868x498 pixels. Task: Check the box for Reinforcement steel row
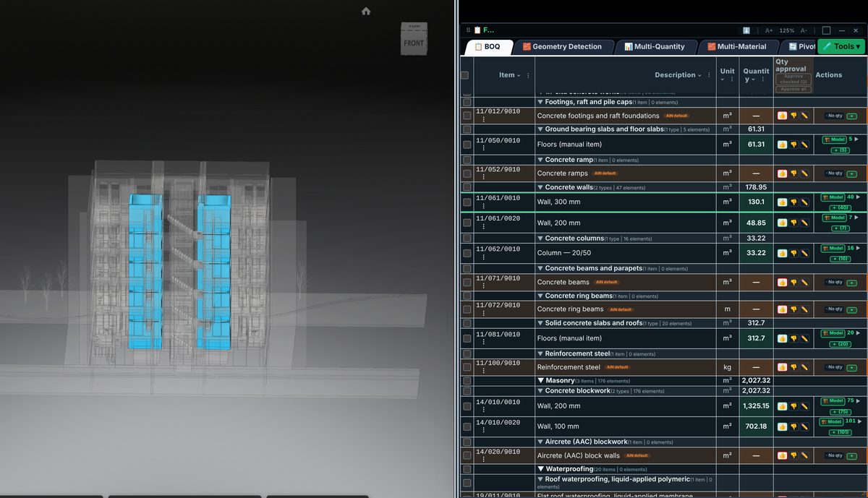point(467,367)
